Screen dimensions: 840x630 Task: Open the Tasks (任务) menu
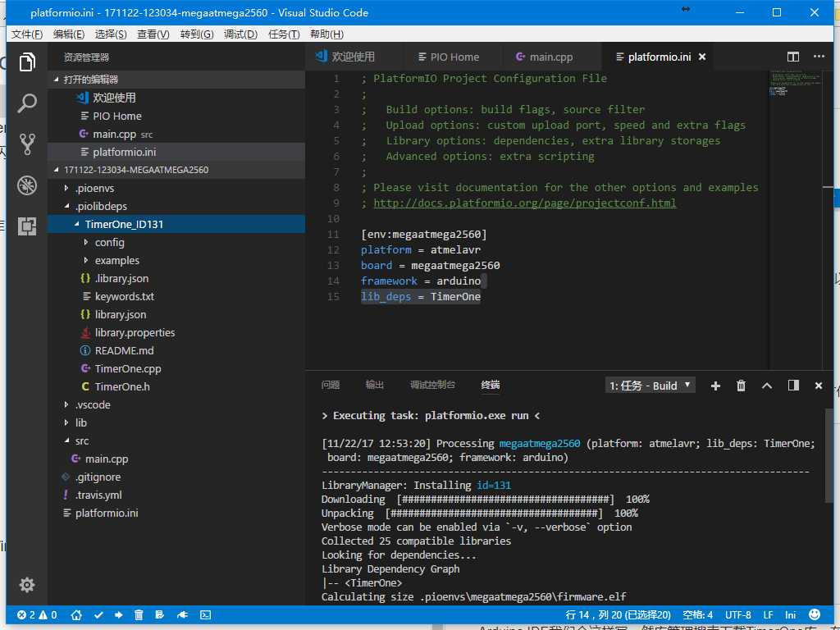tap(284, 34)
